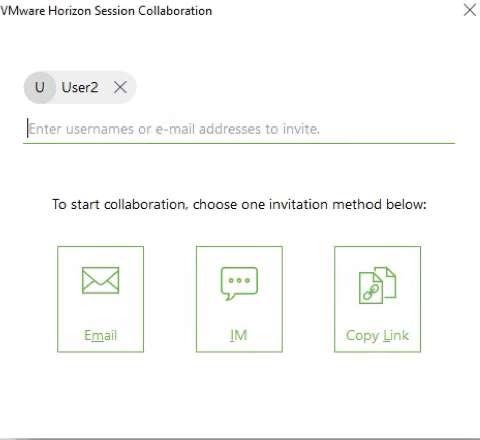Focus the usernames or e-mail addresses field
The width and height of the screenshot is (480, 440).
tap(239, 129)
